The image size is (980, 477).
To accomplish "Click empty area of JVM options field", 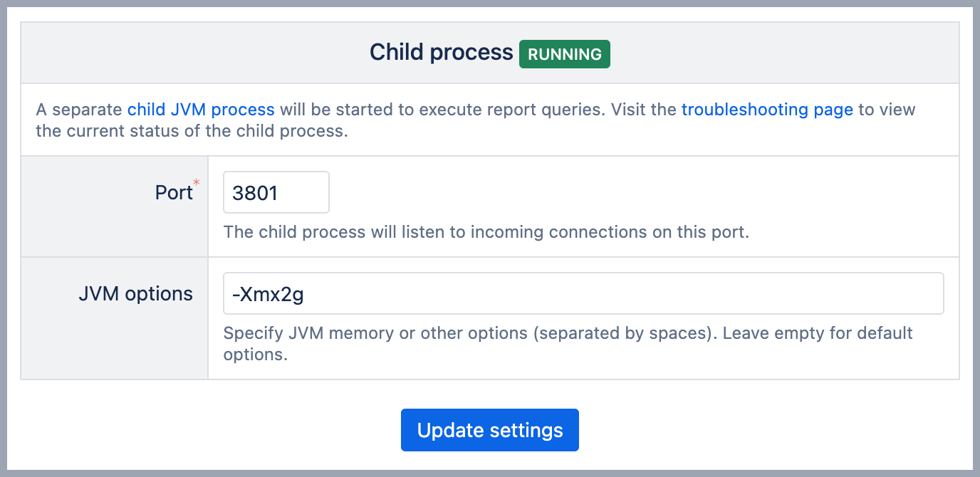I will click(641, 293).
